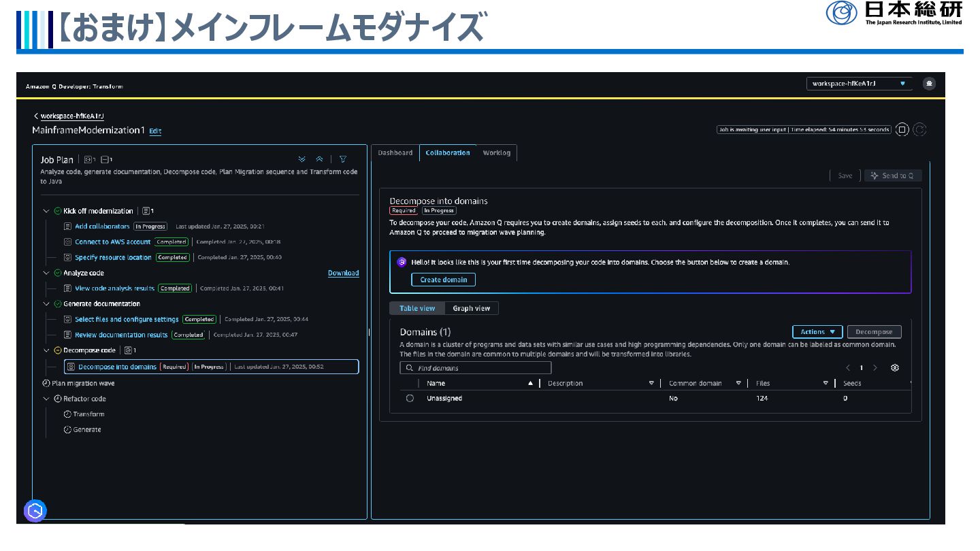Click the task icon beside Connect to AWS account

pos(67,242)
